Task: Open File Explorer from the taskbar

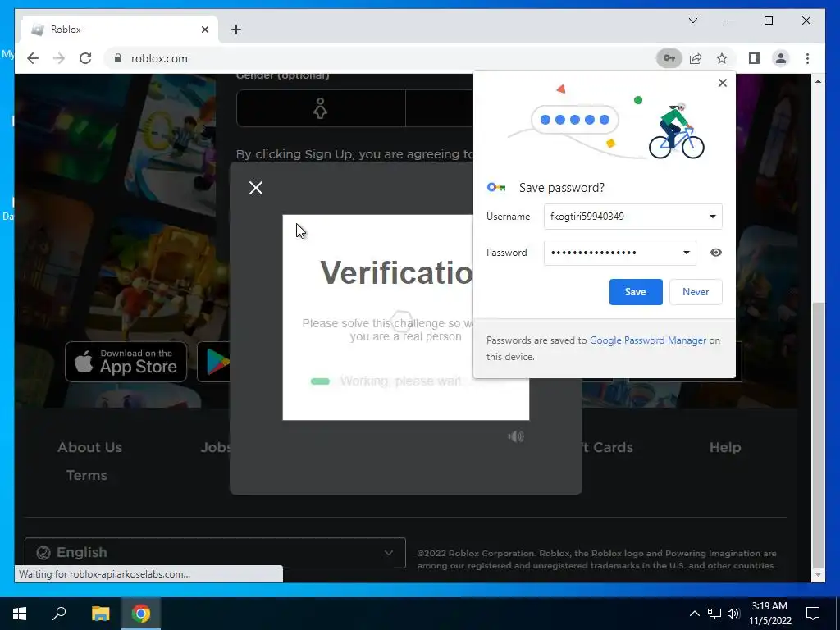Action: click(100, 614)
